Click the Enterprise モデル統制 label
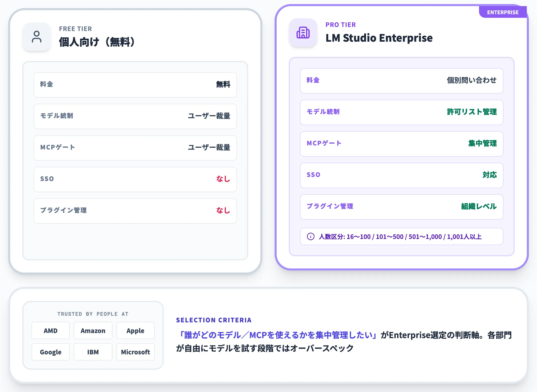Screen dimensions: 537x392 pyautogui.click(x=323, y=112)
